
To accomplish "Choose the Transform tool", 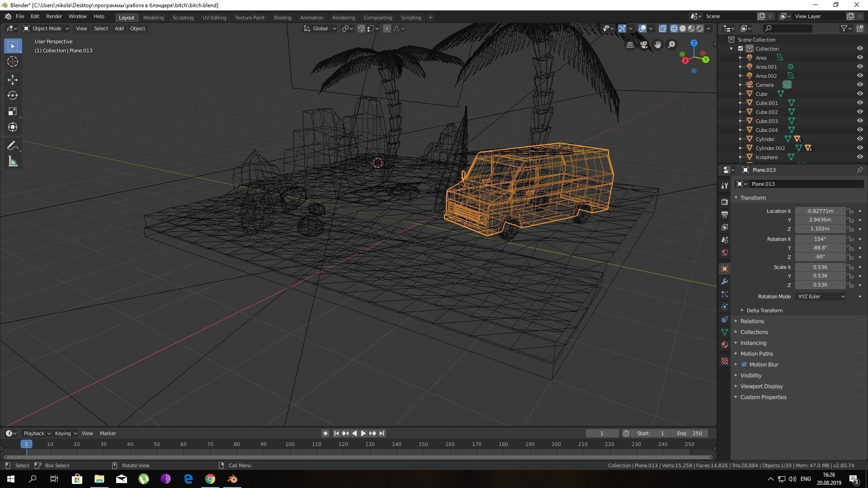I will click(x=13, y=127).
